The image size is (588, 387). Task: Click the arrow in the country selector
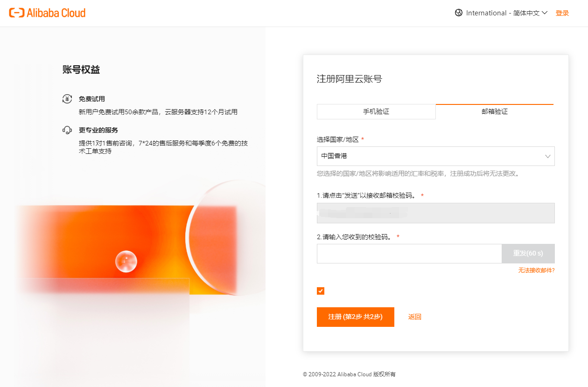coord(548,157)
